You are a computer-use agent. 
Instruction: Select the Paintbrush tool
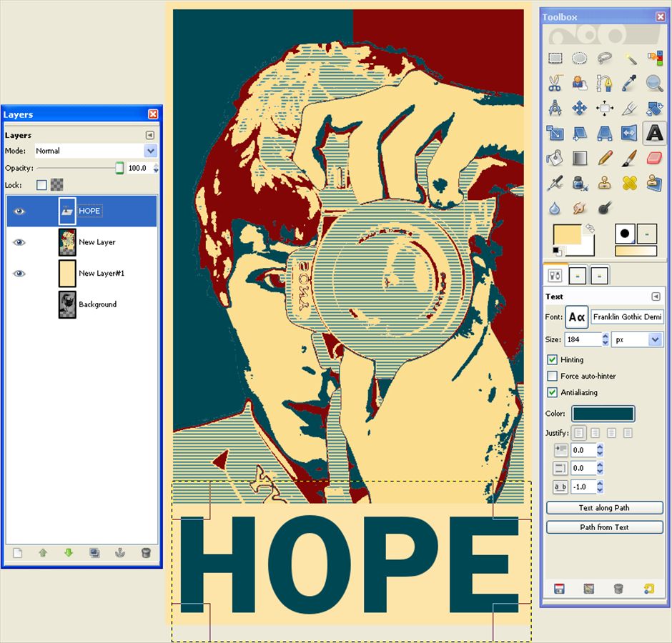630,158
